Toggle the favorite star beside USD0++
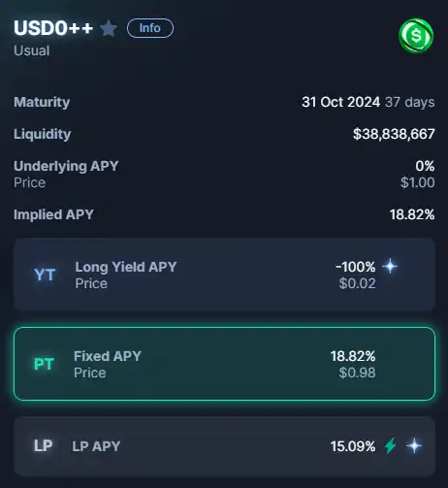448x488 pixels. [x=109, y=28]
